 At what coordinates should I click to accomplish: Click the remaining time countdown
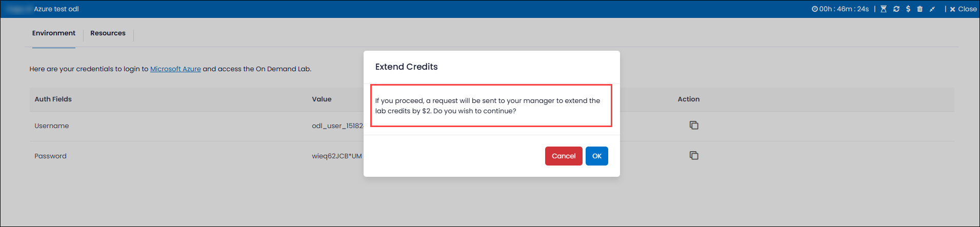pyautogui.click(x=844, y=9)
